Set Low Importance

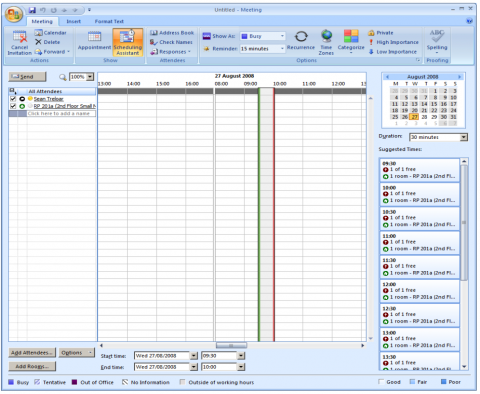pos(393,52)
